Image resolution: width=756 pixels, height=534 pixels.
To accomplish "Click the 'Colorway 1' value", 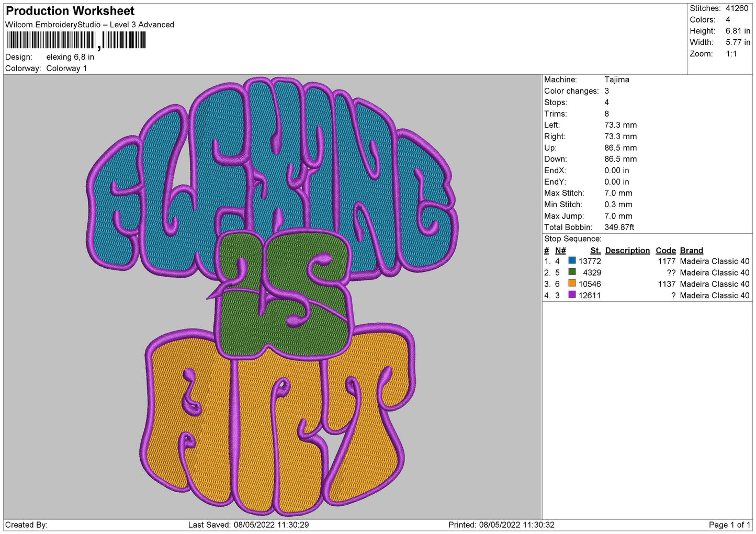I will pyautogui.click(x=66, y=69).
